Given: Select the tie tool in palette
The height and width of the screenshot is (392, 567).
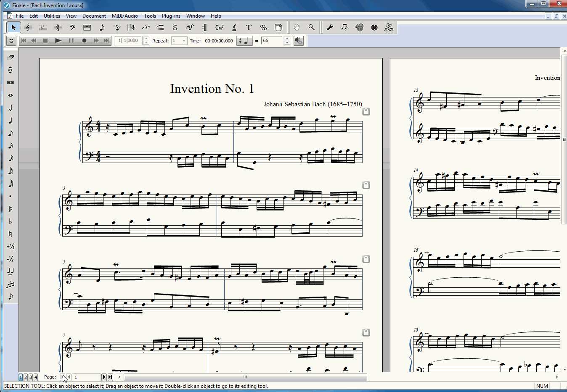Looking at the screenshot, I should pos(11,272).
